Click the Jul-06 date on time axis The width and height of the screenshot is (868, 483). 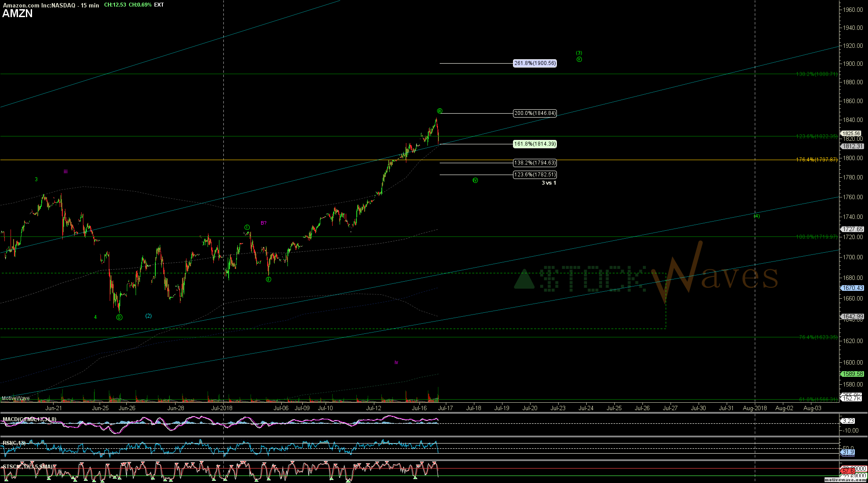click(281, 408)
